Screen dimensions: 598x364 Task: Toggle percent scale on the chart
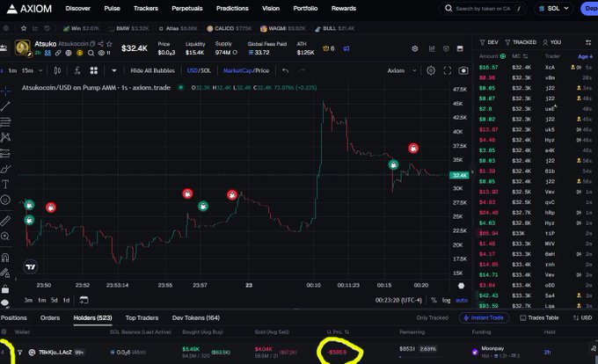click(434, 301)
